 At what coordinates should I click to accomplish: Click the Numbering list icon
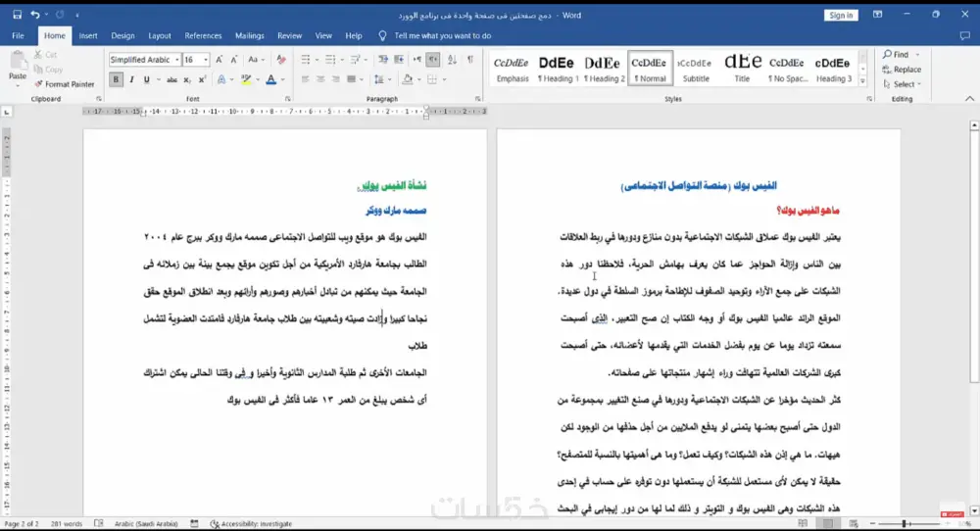pos(330,60)
